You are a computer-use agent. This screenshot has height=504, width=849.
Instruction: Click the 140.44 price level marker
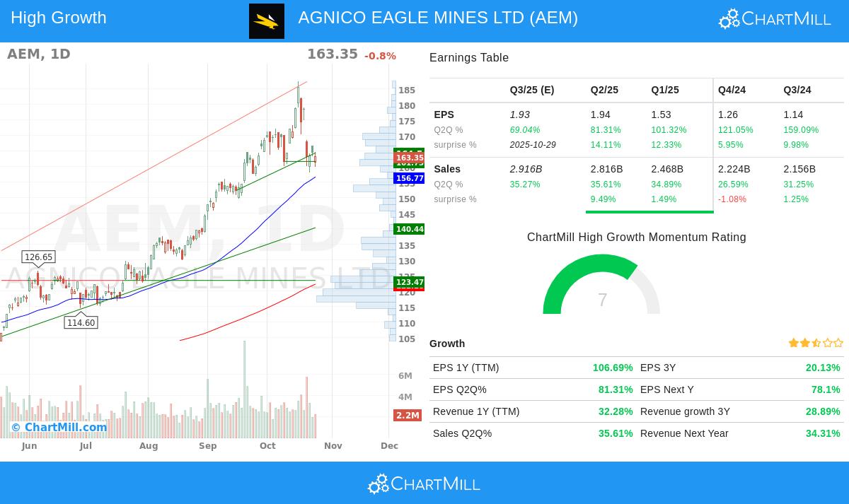[x=409, y=229]
